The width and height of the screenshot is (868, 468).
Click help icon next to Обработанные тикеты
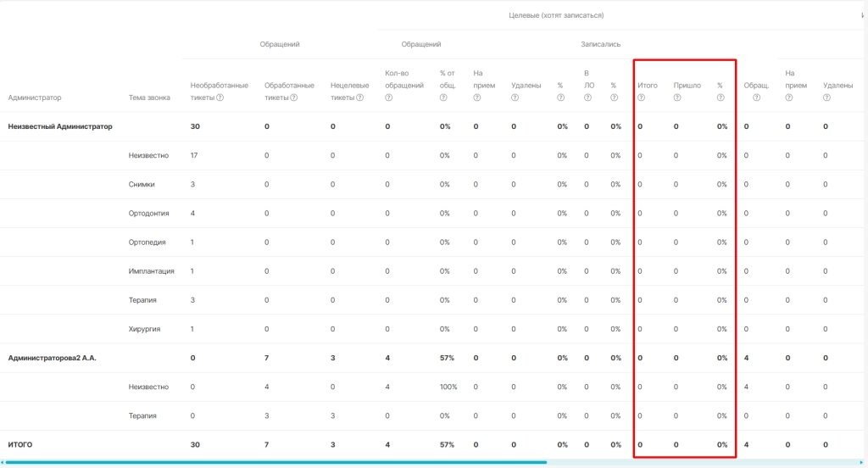tap(294, 97)
